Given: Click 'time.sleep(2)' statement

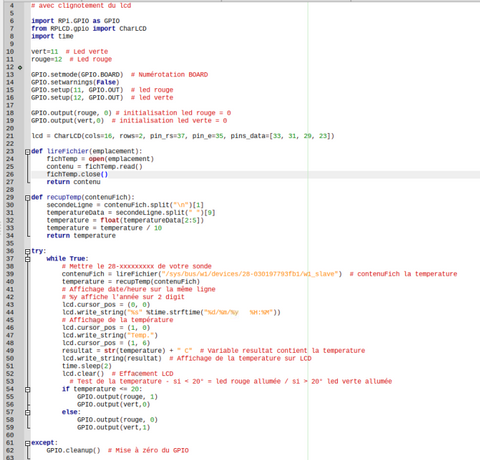Looking at the screenshot, I should click(x=87, y=366).
